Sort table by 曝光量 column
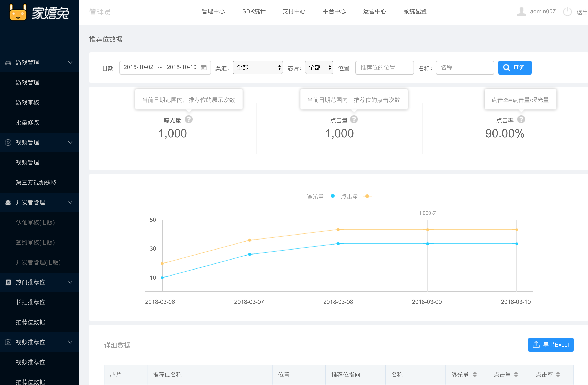Viewport: 588px width, 385px height. [475, 374]
